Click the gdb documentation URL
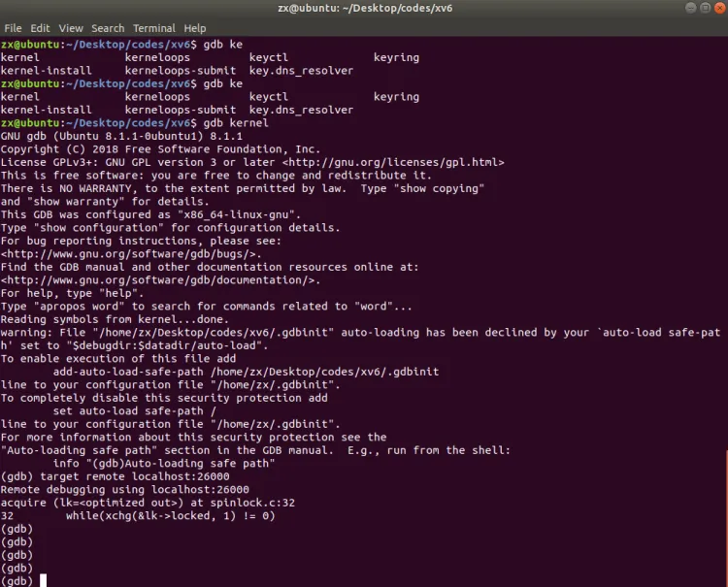 click(x=157, y=280)
